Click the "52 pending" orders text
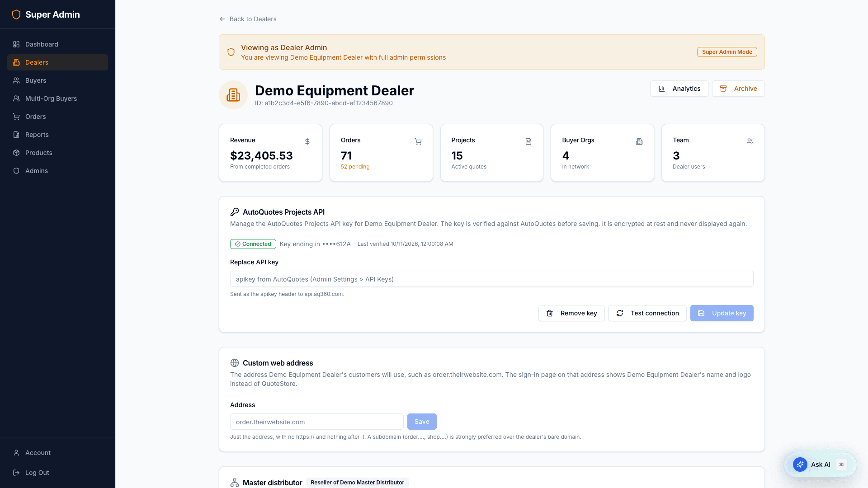868x488 pixels. (x=355, y=167)
